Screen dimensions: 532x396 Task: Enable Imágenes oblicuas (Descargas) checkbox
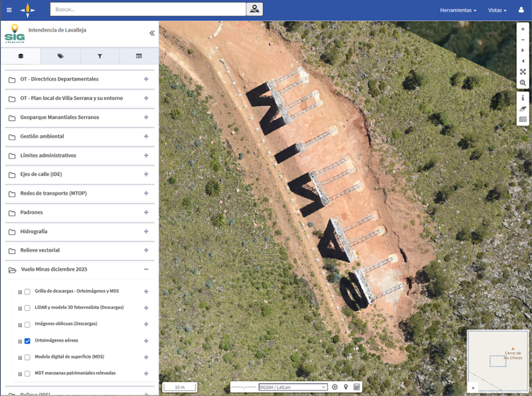point(28,325)
